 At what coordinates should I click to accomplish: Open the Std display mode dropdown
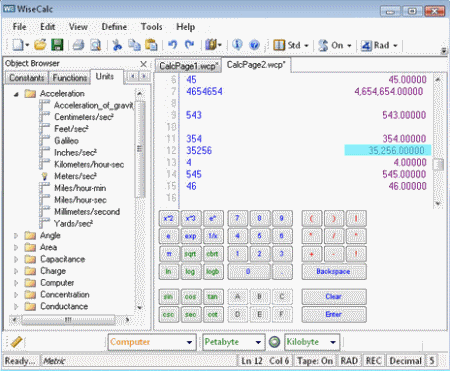306,45
